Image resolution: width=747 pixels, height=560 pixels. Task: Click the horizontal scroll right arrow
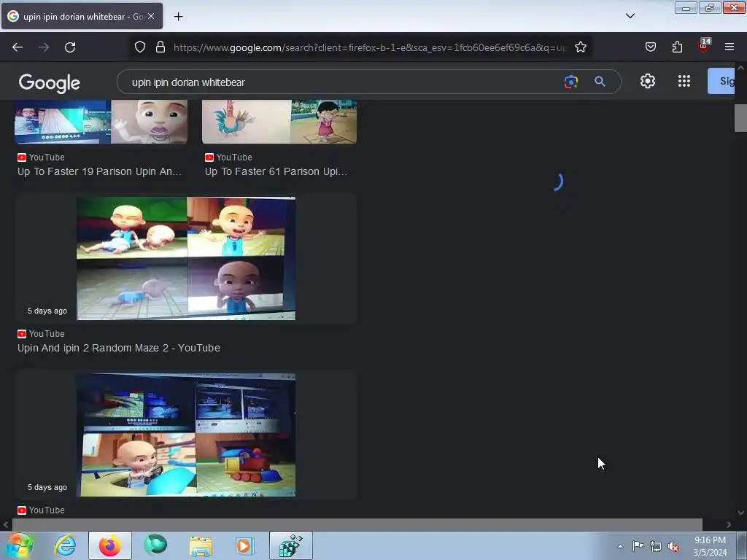(x=729, y=524)
